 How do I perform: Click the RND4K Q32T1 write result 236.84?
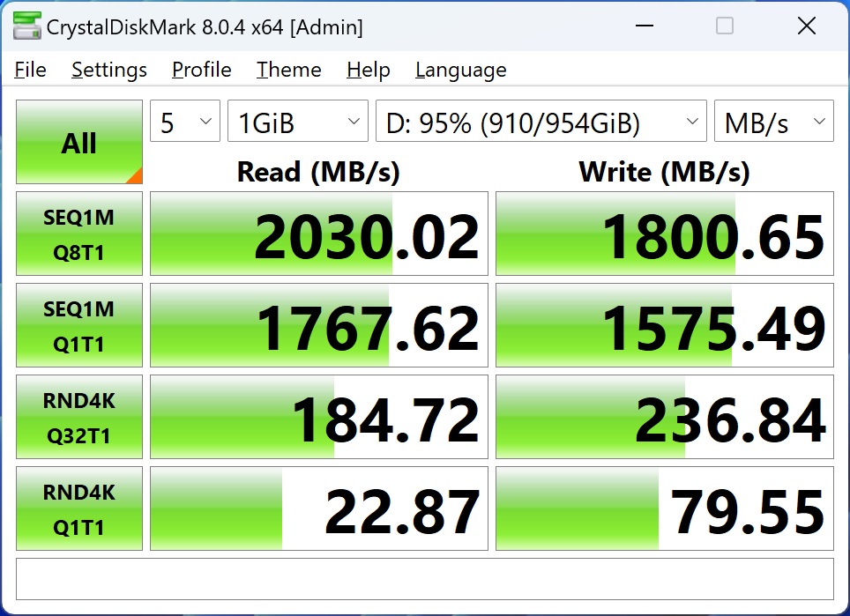(x=665, y=417)
